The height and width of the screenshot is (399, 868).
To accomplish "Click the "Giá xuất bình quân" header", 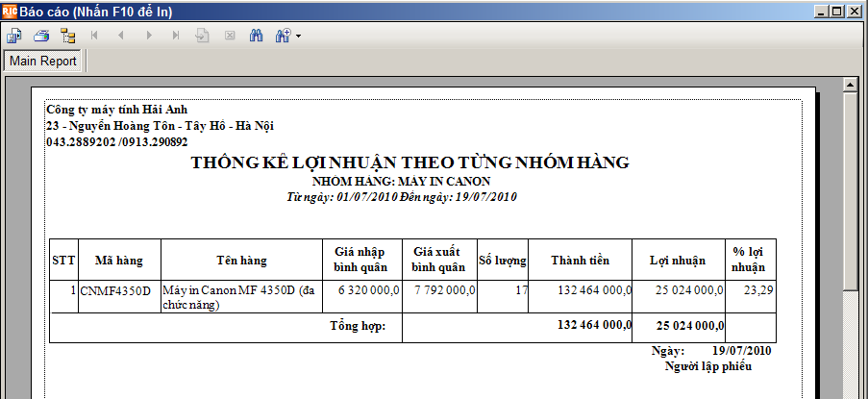I will [x=438, y=260].
